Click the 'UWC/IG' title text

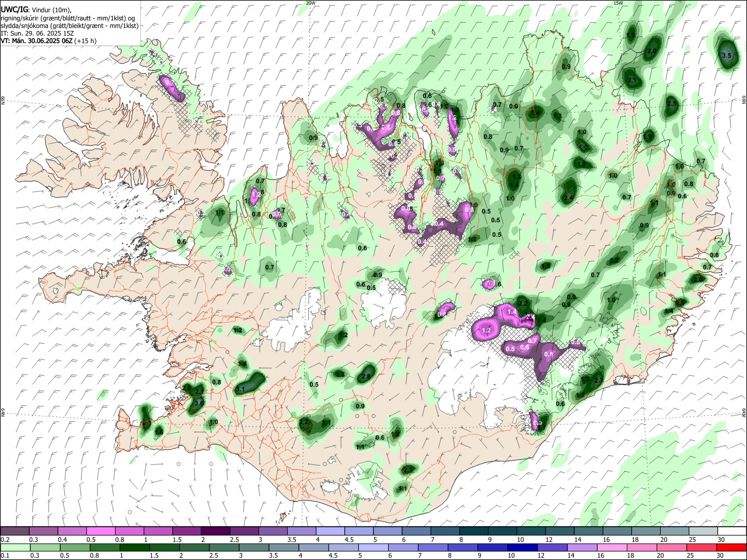(x=14, y=10)
